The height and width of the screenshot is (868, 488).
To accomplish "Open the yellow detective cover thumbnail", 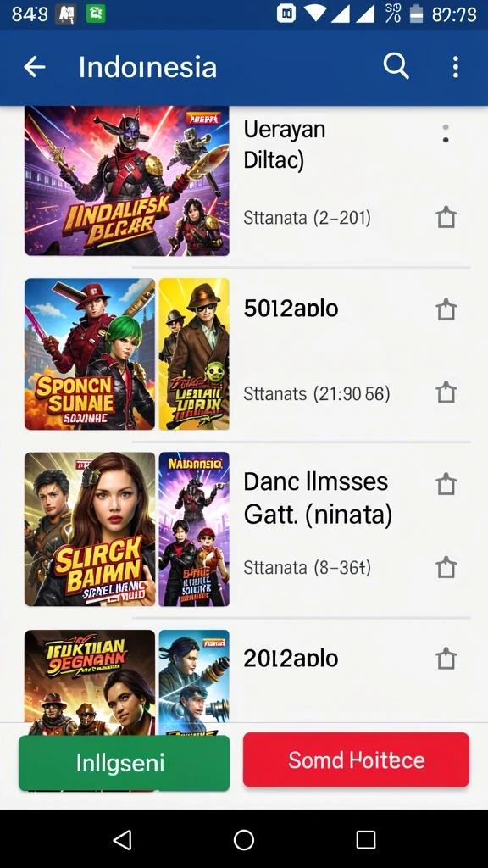I will click(194, 353).
